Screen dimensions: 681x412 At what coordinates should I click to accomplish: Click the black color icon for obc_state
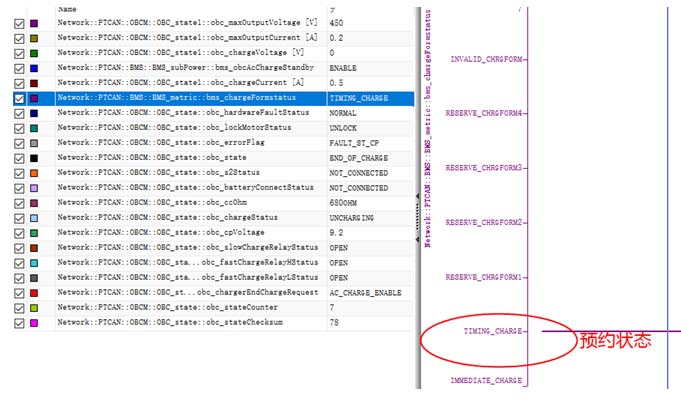click(35, 158)
